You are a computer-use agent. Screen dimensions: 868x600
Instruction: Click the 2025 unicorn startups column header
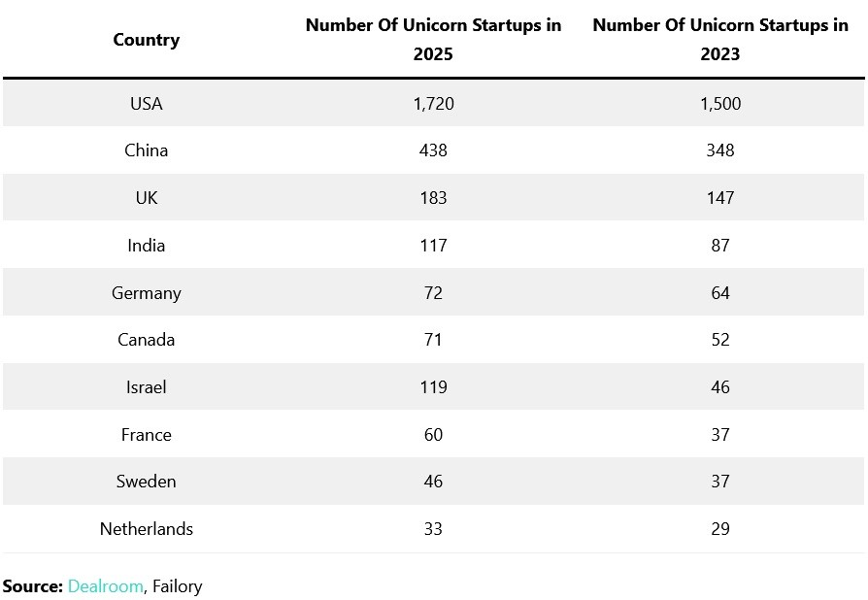coord(433,40)
